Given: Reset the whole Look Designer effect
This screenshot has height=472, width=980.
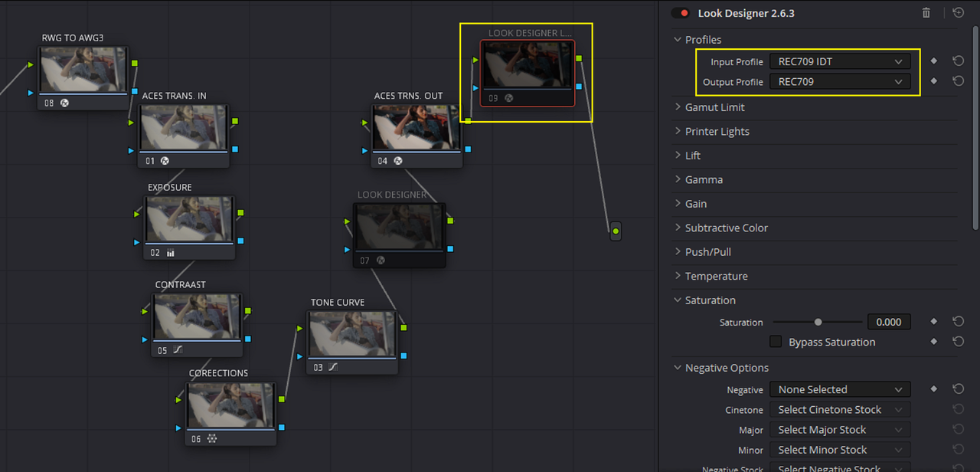Looking at the screenshot, I should click(958, 13).
